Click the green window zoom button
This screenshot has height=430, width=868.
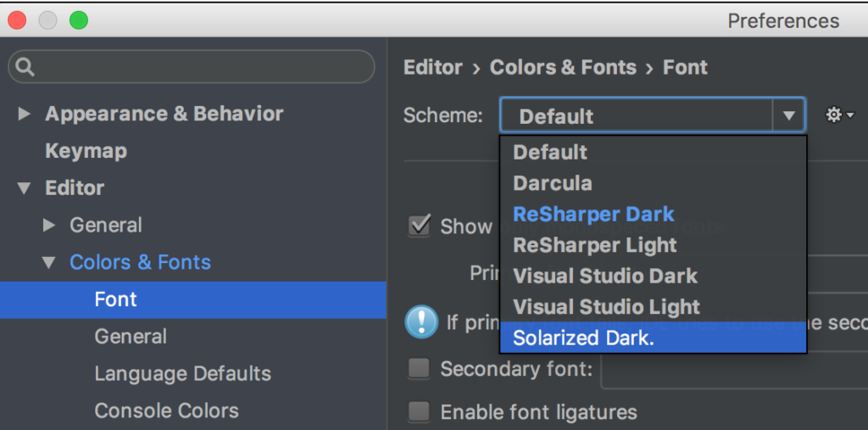pos(79,20)
